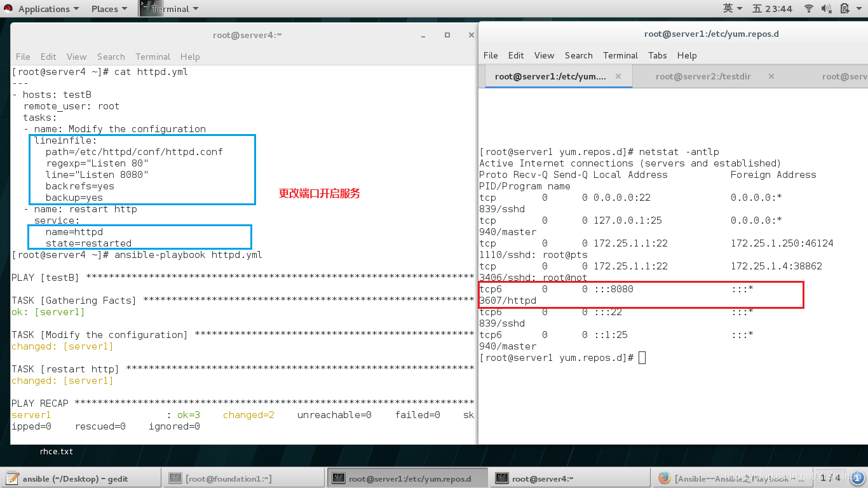Screen dimensions: 868x488
Task: Click 'remote_user: root' line
Action: coord(71,106)
